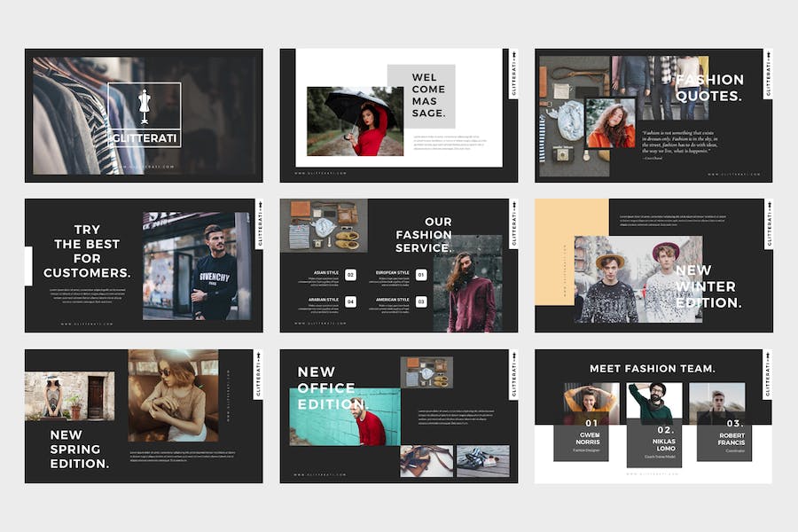This screenshot has width=798, height=532.
Task: Click the 04 number badge beside Arabian Style
Action: click(350, 301)
